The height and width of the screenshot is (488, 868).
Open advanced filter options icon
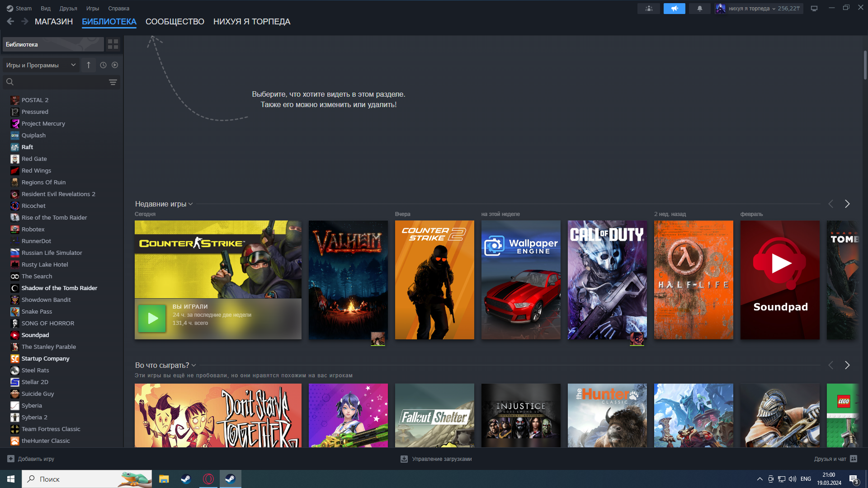113,82
